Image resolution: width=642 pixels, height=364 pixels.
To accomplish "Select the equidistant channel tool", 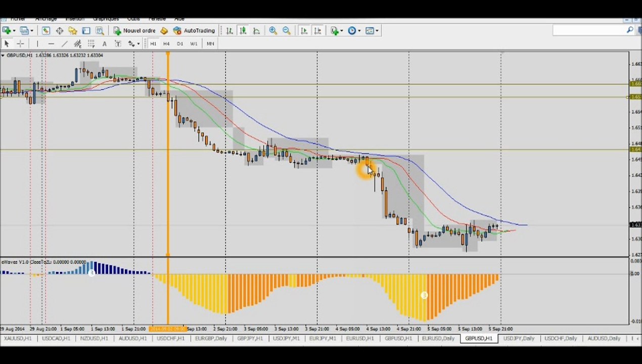I will click(x=77, y=44).
